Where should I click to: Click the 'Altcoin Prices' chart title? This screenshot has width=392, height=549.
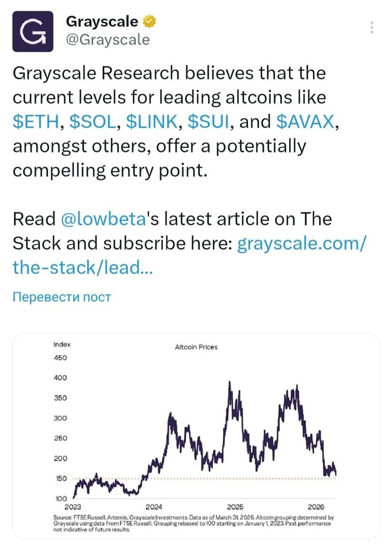pyautogui.click(x=196, y=347)
